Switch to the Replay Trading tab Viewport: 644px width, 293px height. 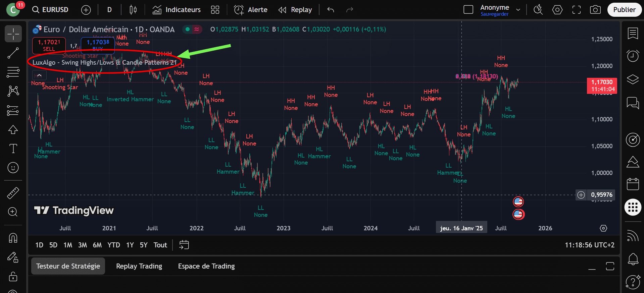pos(139,266)
